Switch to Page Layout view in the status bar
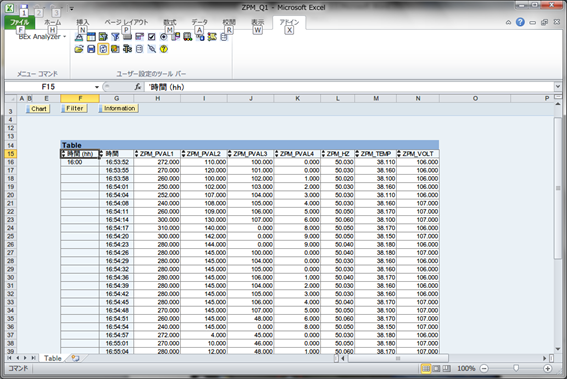The height and width of the screenshot is (379, 567). [436, 368]
